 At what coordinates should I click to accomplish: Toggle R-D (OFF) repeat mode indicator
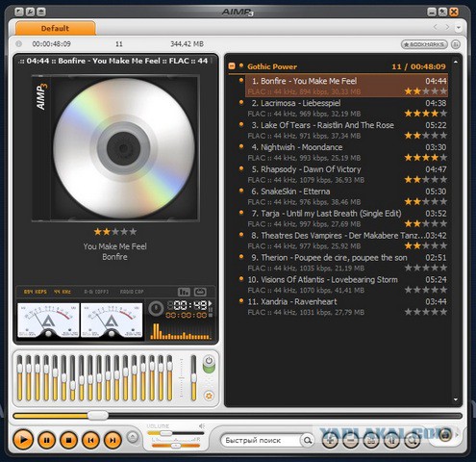[x=96, y=292]
